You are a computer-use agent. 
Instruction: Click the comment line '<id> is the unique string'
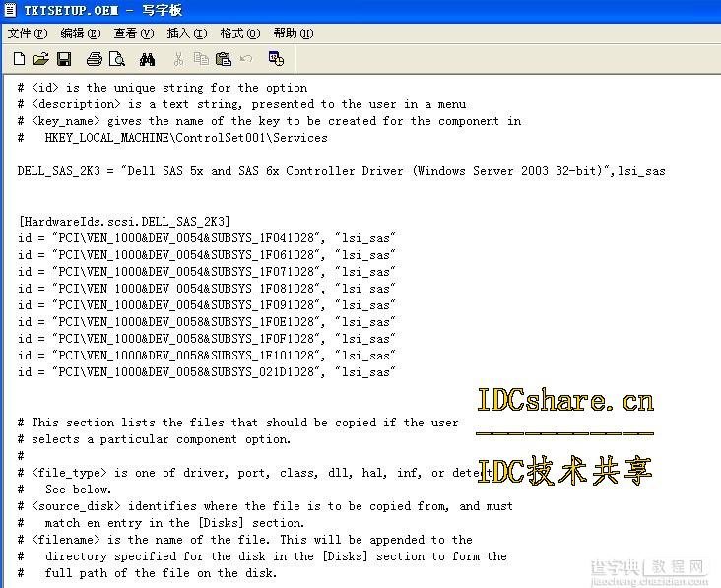163,88
